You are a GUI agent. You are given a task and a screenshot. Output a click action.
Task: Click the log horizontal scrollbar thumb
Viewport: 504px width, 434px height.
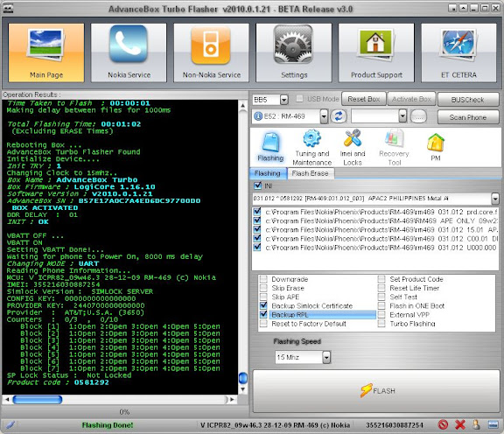point(38,400)
